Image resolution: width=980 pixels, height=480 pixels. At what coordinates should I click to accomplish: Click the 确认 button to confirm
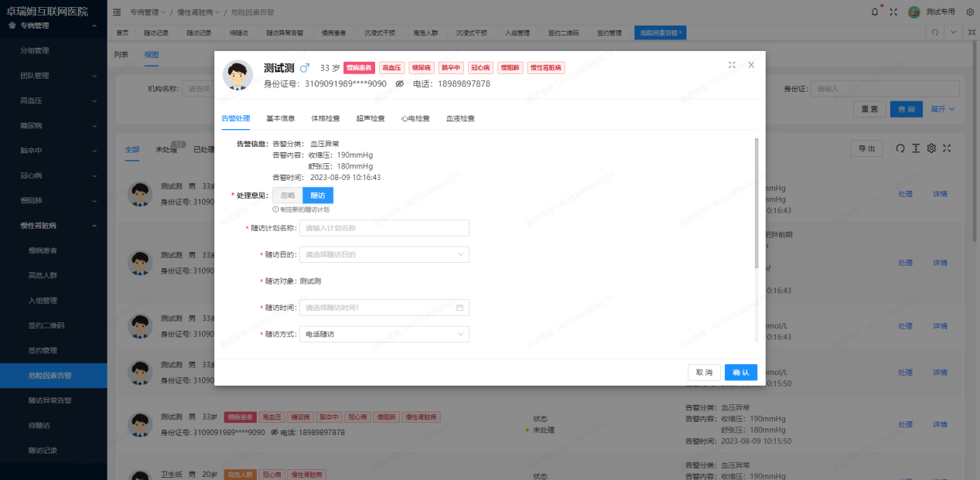739,372
